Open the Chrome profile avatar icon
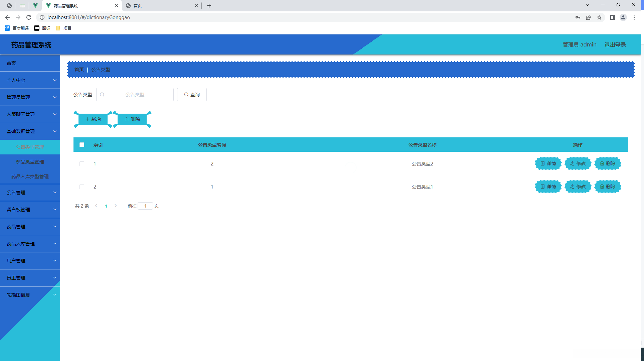Image resolution: width=644 pixels, height=361 pixels. pyautogui.click(x=623, y=17)
